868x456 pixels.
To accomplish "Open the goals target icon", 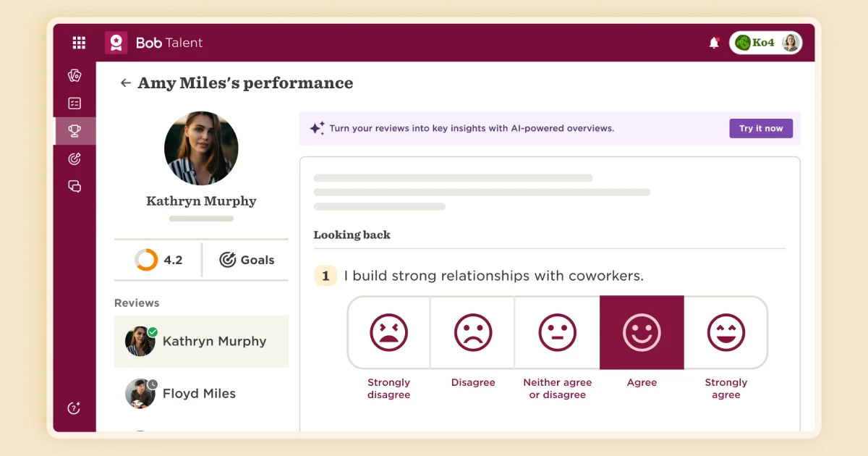I will [x=75, y=159].
